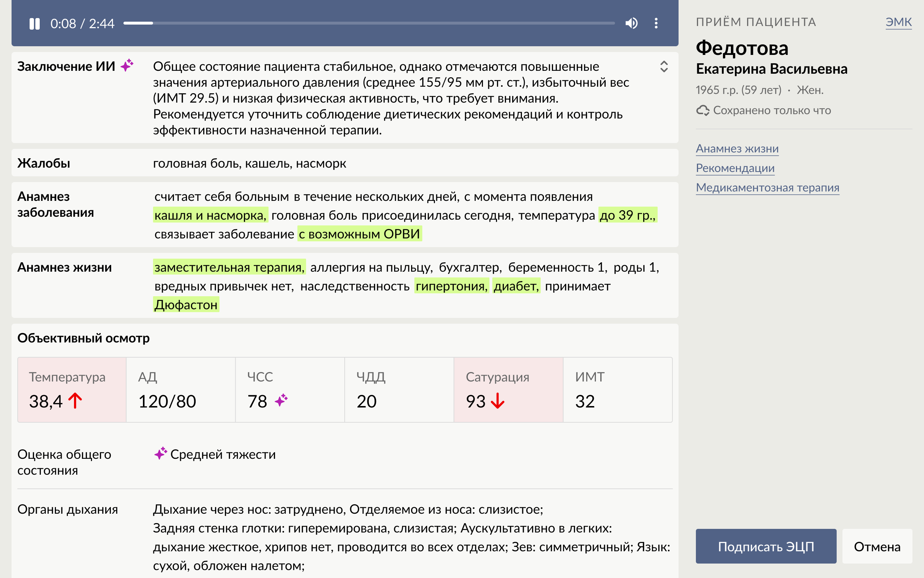Go to the Рекомендации link

tap(735, 168)
